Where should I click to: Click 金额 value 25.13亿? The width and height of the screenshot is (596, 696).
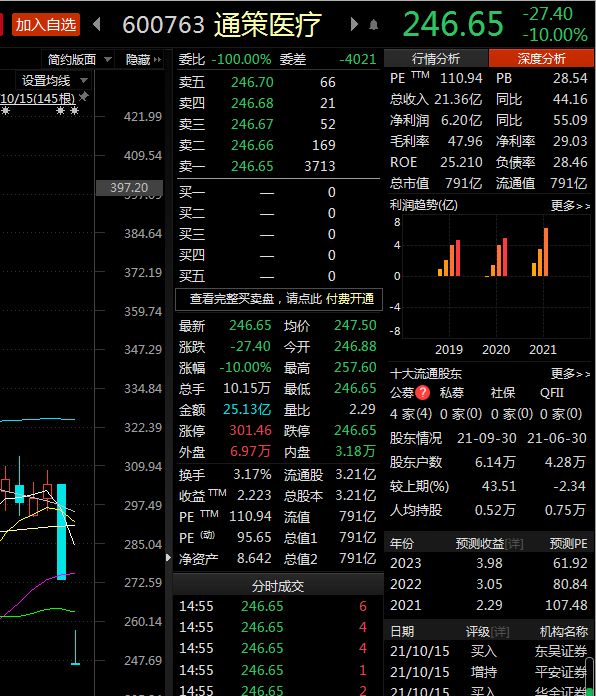click(x=246, y=409)
